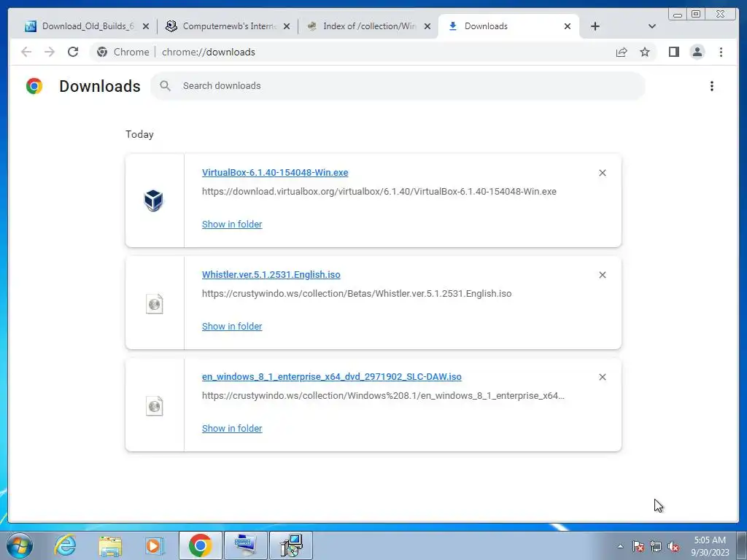Click the Whistler crustywindo.ws source URL
The width and height of the screenshot is (747, 560).
tap(357, 293)
